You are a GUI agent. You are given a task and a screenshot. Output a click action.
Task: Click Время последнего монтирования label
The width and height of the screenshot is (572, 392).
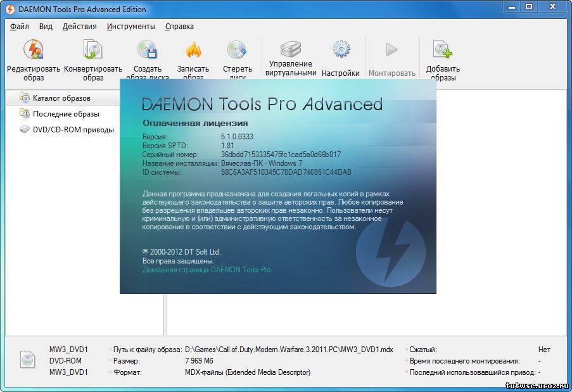465,361
